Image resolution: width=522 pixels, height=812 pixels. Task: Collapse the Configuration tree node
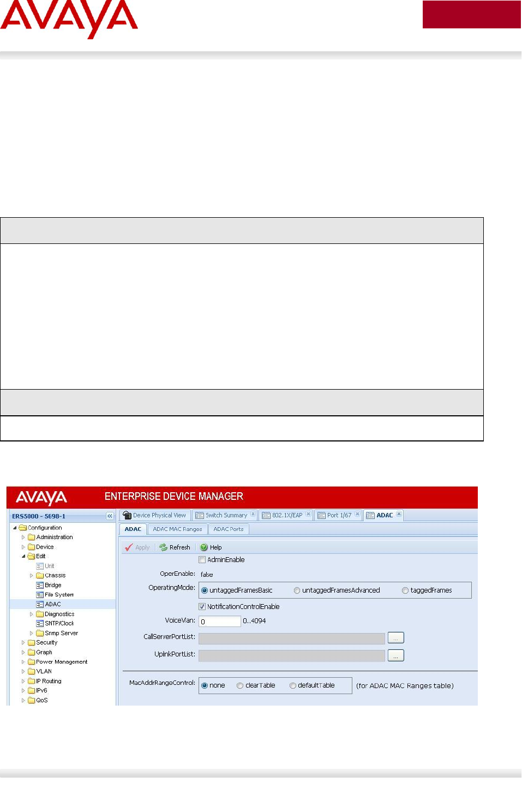tap(15, 528)
